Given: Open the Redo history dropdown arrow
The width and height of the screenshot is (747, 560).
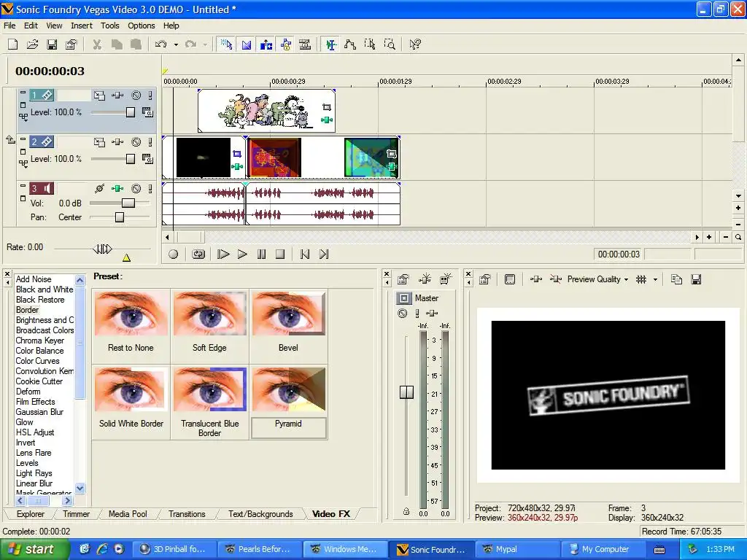Looking at the screenshot, I should [x=205, y=44].
